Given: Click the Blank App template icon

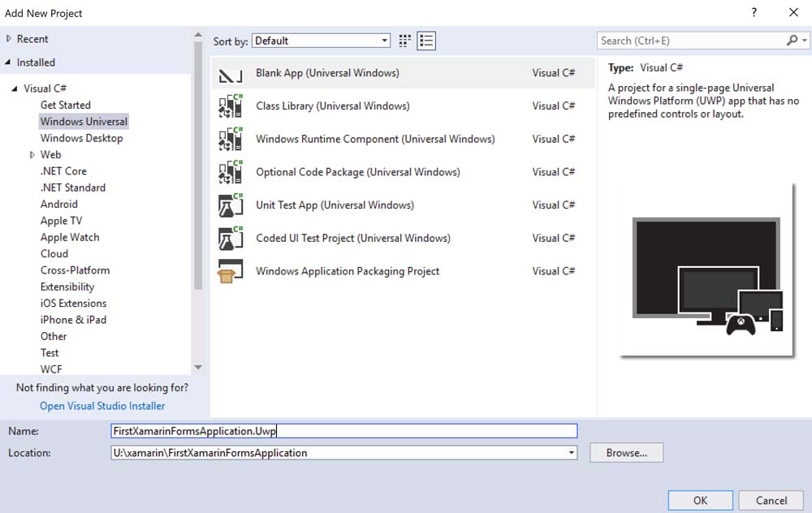Looking at the screenshot, I should [231, 74].
